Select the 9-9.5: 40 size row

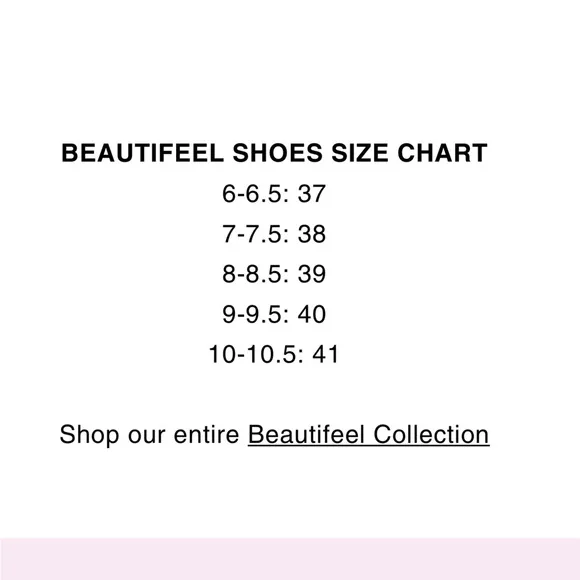pyautogui.click(x=274, y=314)
